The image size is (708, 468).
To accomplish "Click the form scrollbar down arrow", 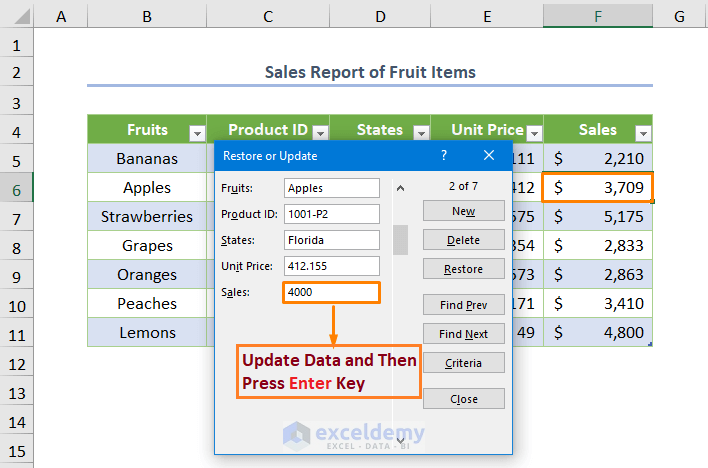I will click(x=400, y=436).
